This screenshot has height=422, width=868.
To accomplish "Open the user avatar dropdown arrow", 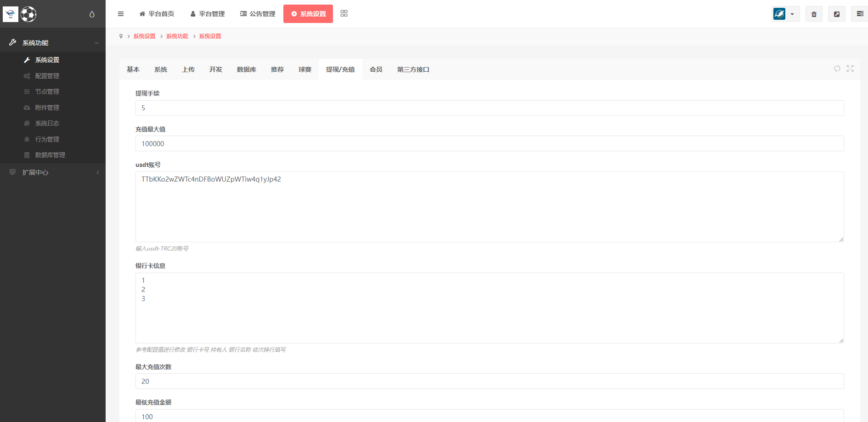I will 792,14.
